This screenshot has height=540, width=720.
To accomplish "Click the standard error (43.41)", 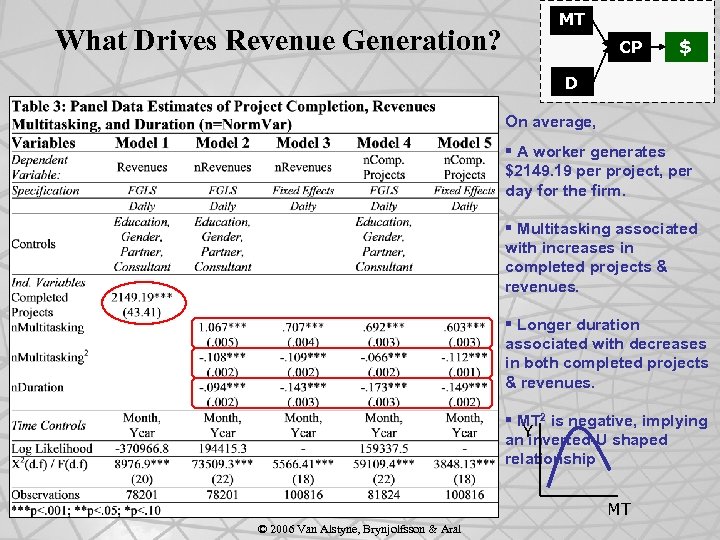I will pyautogui.click(x=142, y=312).
